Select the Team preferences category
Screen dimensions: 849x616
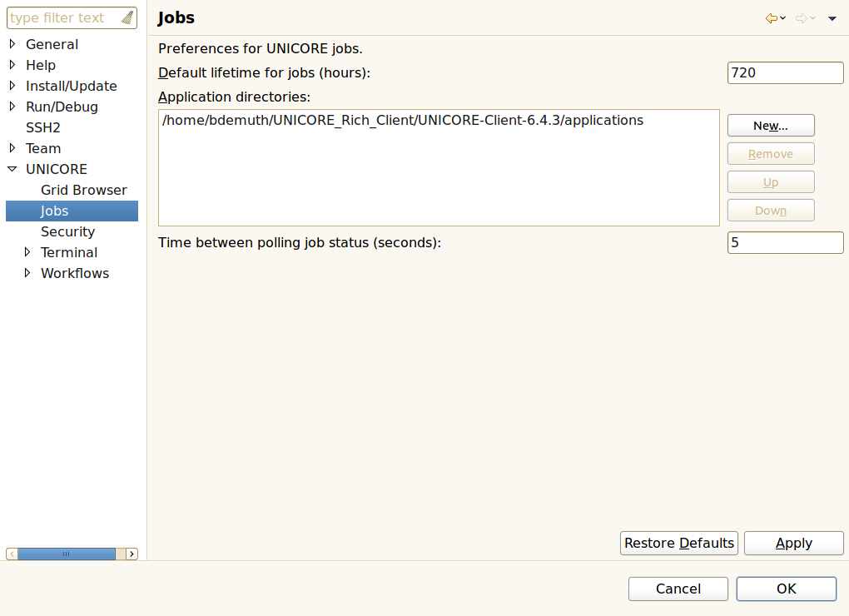tap(43, 148)
